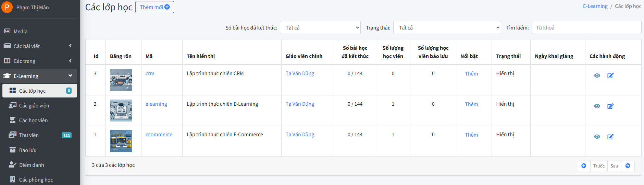The height and width of the screenshot is (185, 644).
Task: Click the user avatar for Phạm Thị Mẫn
Action: click(x=7, y=7)
